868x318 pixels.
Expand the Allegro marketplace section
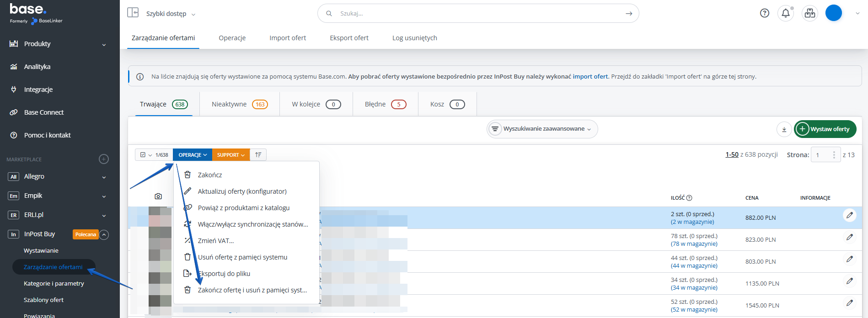click(104, 177)
